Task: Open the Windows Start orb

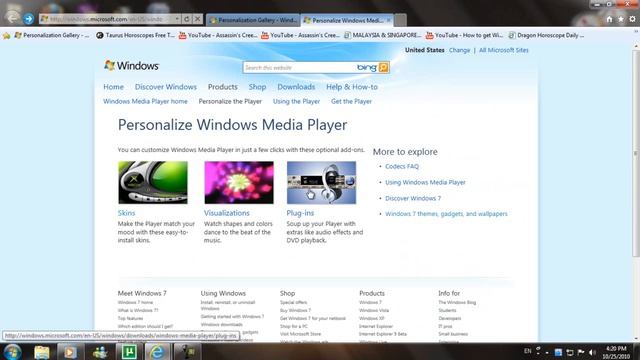Action: [x=12, y=352]
